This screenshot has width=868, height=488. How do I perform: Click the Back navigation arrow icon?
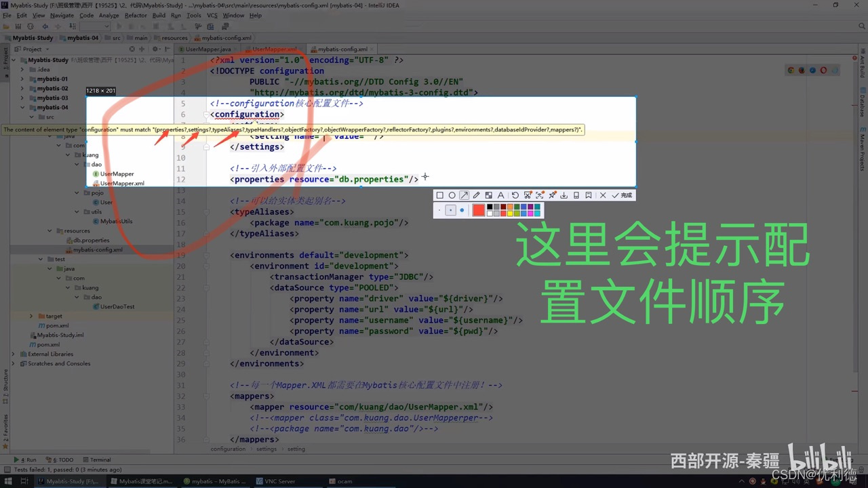tap(45, 26)
